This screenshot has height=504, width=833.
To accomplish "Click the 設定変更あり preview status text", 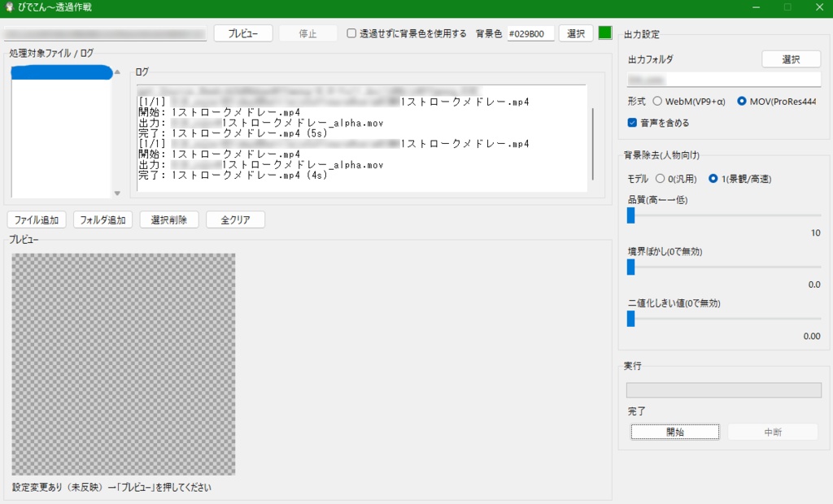I will pyautogui.click(x=111, y=487).
